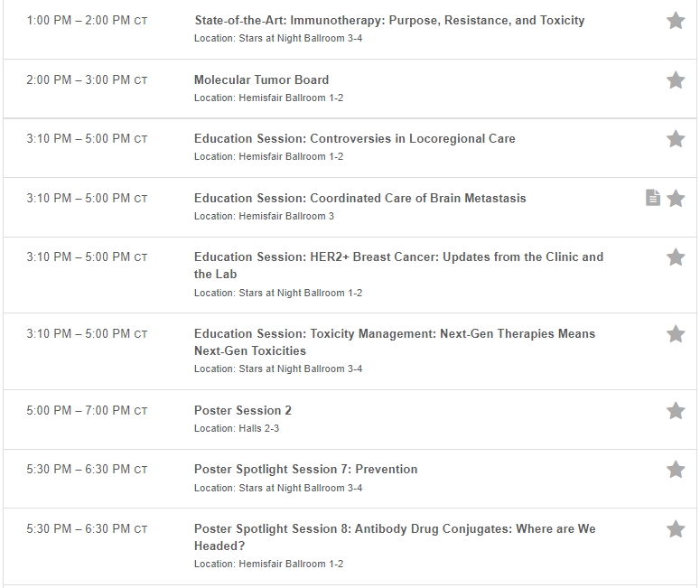
Task: View Toxicity Management Next-Gen Therapies session
Action: [395, 342]
